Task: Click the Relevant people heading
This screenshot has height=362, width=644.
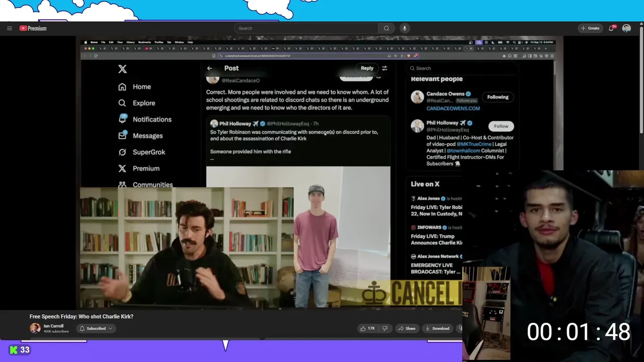Action: 437,79
